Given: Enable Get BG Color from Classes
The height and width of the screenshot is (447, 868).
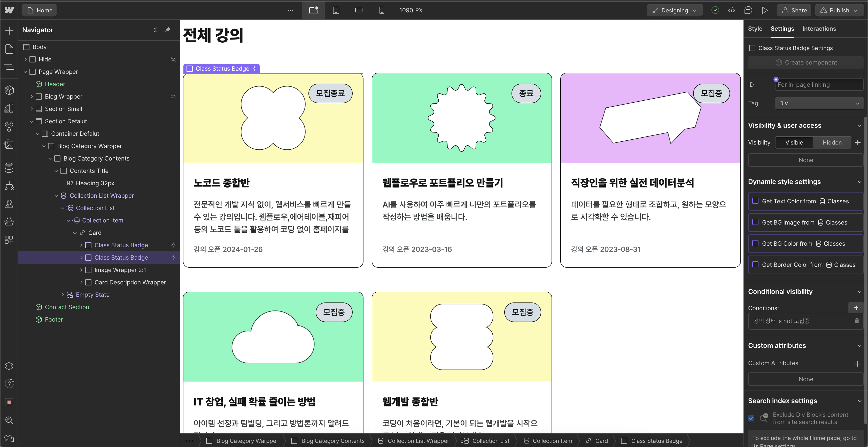Looking at the screenshot, I should tap(755, 243).
